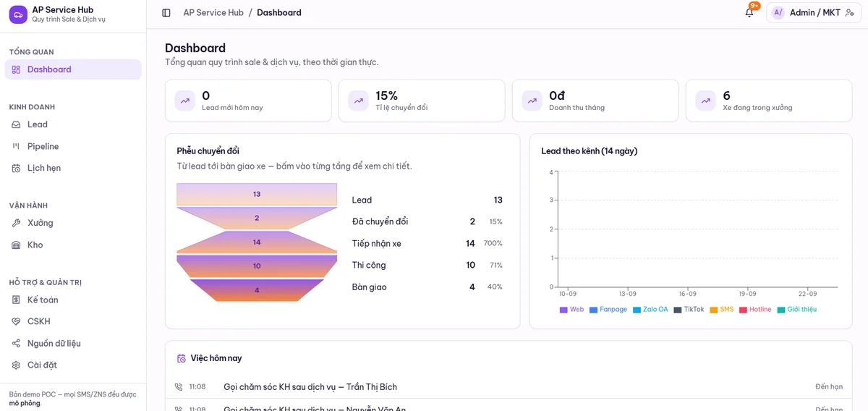Viewport: 868px width, 411px height.
Task: Click the Lead theo kênh (14 ngày) title
Action: (590, 151)
